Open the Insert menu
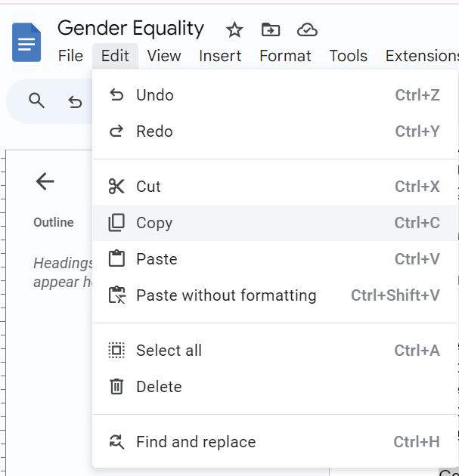459x476 pixels. (x=220, y=56)
